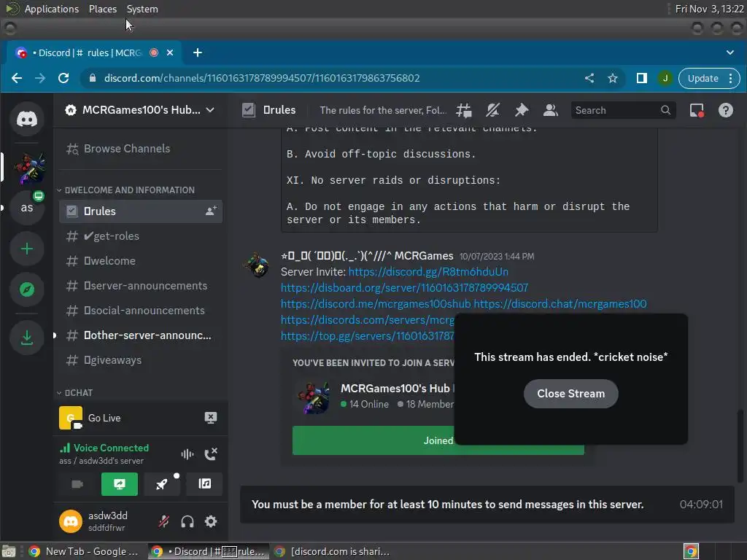Open Threads icon in channel header
747x560 pixels.
click(x=464, y=111)
